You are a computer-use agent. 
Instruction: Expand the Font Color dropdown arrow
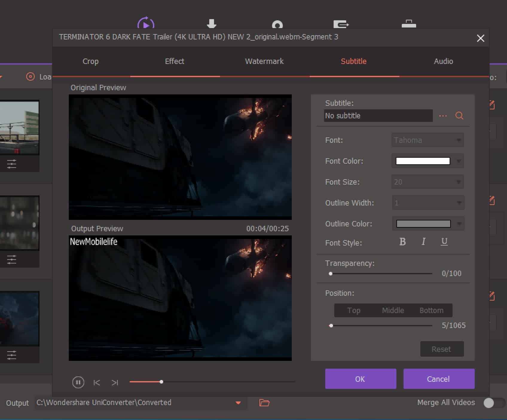(x=459, y=161)
